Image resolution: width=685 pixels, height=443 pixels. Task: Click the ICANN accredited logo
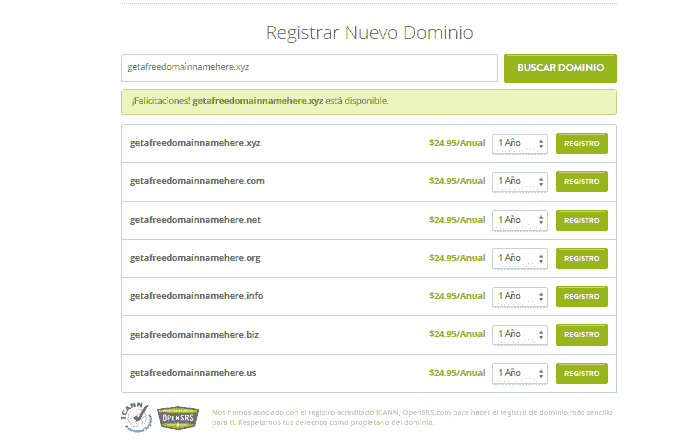pos(136,417)
